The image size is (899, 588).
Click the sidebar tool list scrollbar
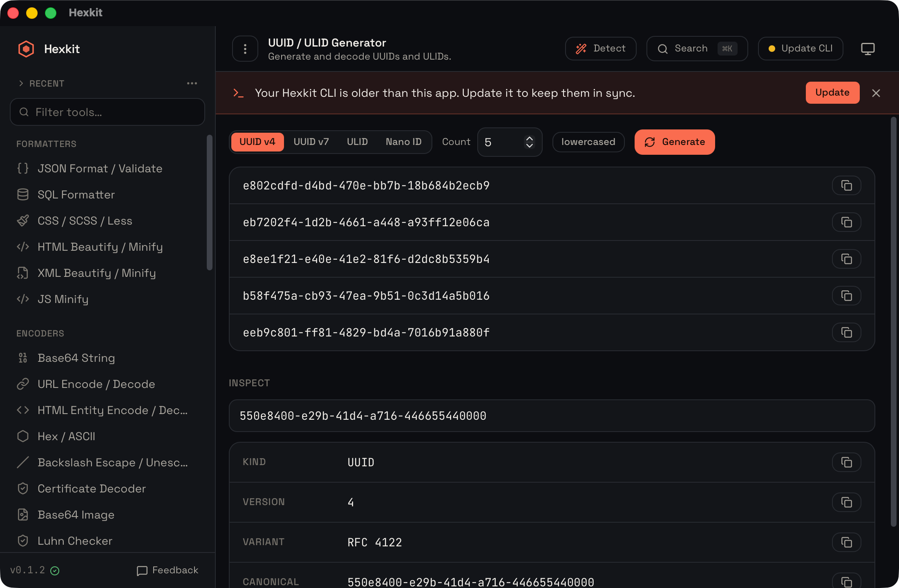tap(210, 203)
